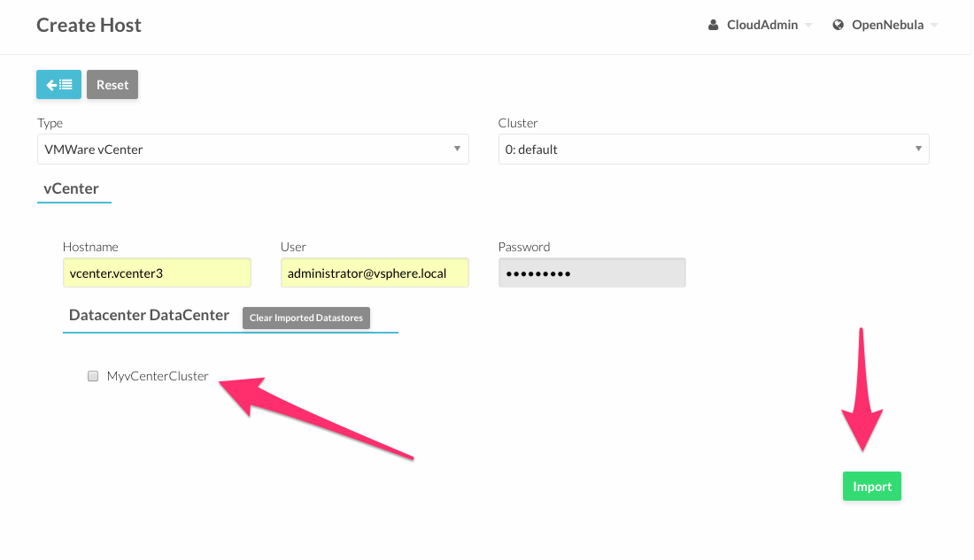Screen dimensions: 974x560
Task: Click the Clear Imported Datastores button
Action: pos(306,318)
